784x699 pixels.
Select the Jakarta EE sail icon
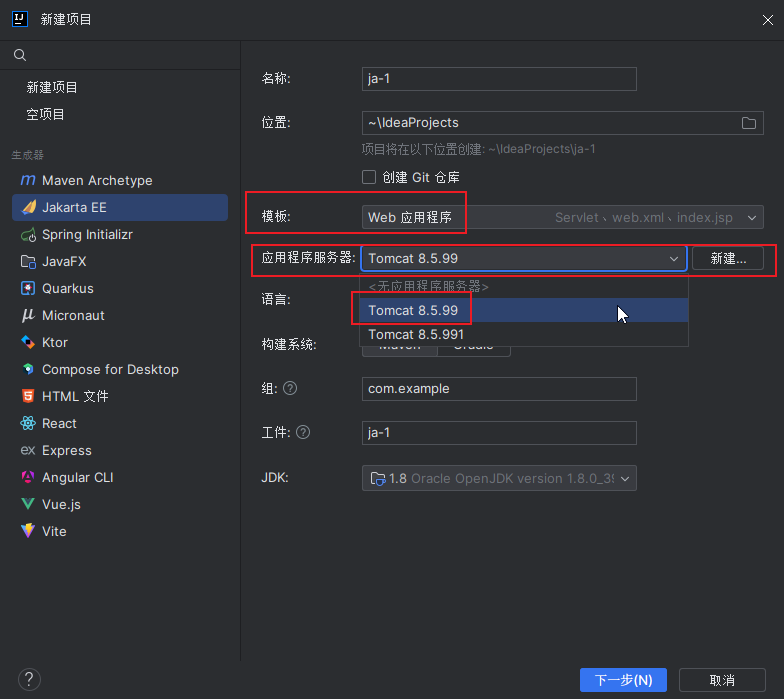[x=28, y=207]
